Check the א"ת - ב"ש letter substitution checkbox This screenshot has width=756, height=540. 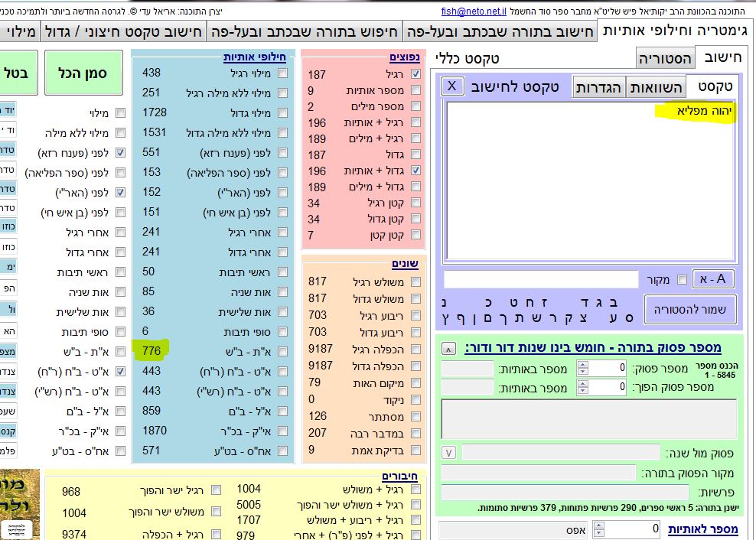[x=282, y=351]
